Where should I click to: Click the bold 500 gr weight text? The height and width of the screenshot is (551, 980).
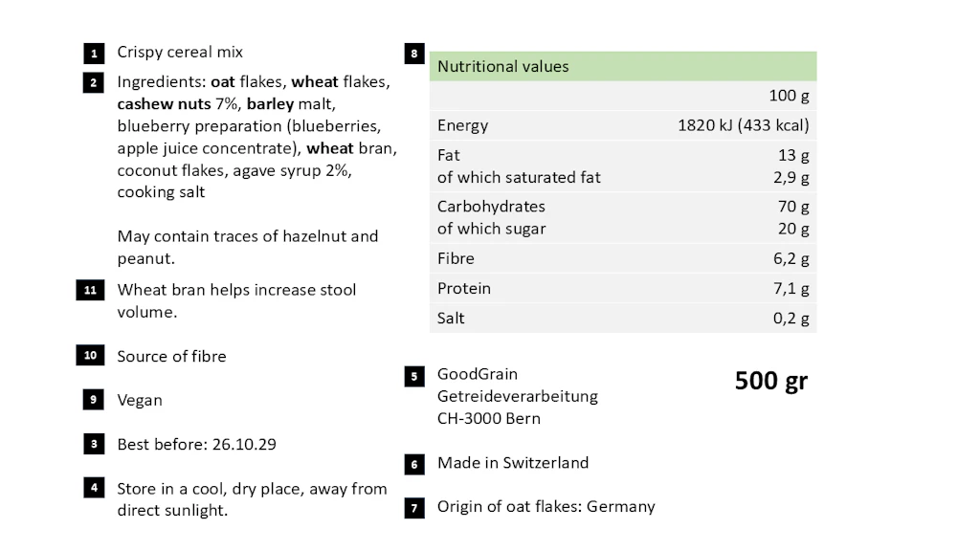point(770,381)
